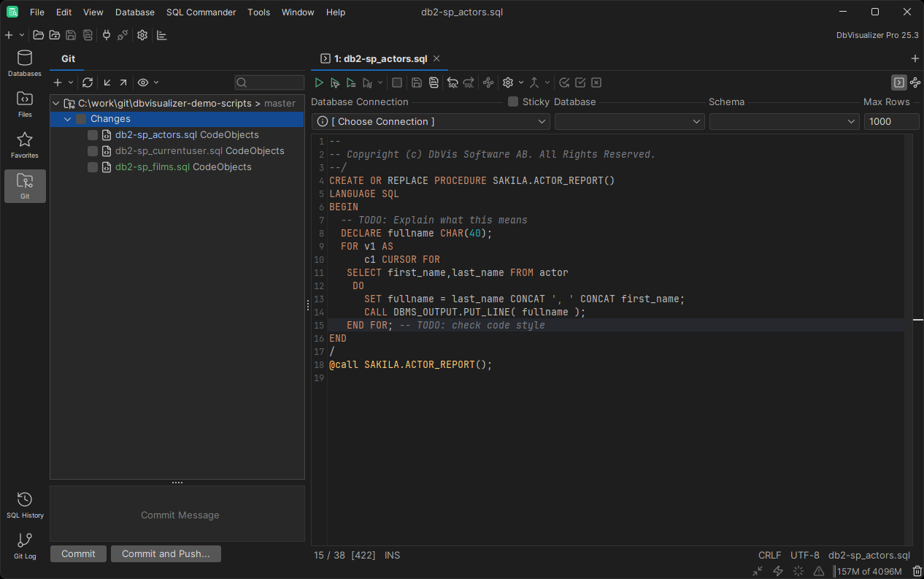Image resolution: width=924 pixels, height=579 pixels.
Task: Collapse the Changes tree node
Action: [67, 118]
